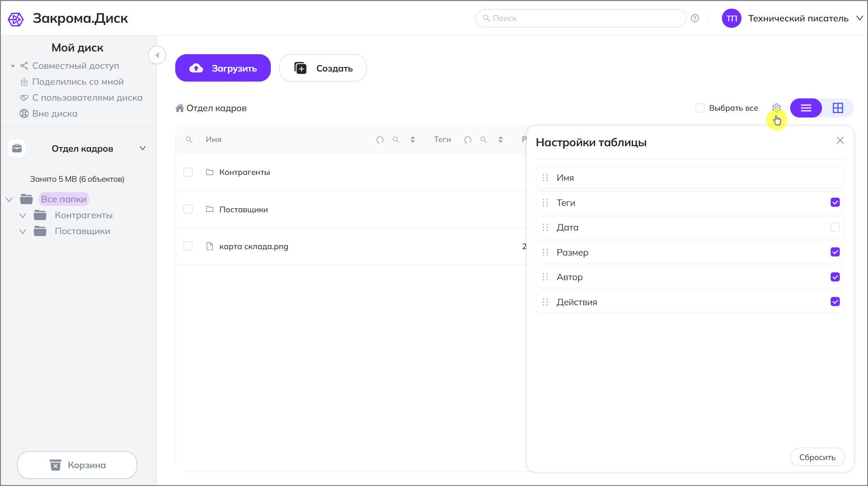This screenshot has width=868, height=486.
Task: Uncheck the Теги column checkbox
Action: click(x=835, y=202)
